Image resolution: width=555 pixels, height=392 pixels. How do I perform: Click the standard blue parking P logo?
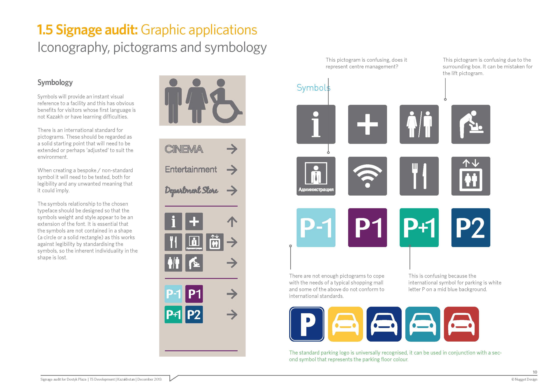pyautogui.click(x=307, y=324)
